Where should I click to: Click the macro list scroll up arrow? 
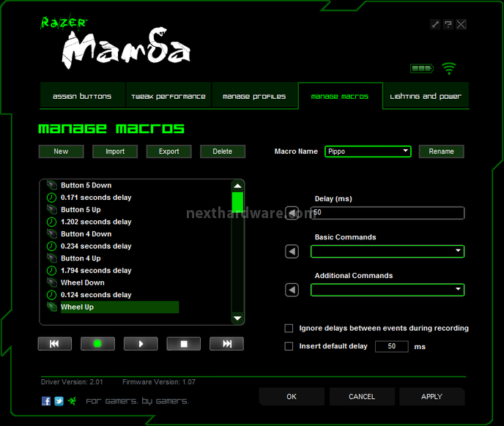(x=237, y=186)
